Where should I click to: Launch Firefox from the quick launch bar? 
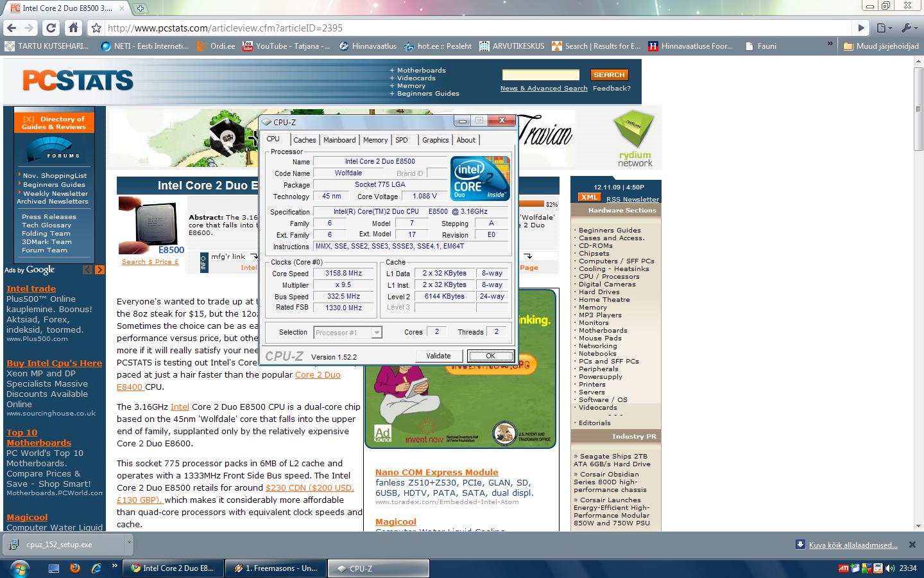75,568
